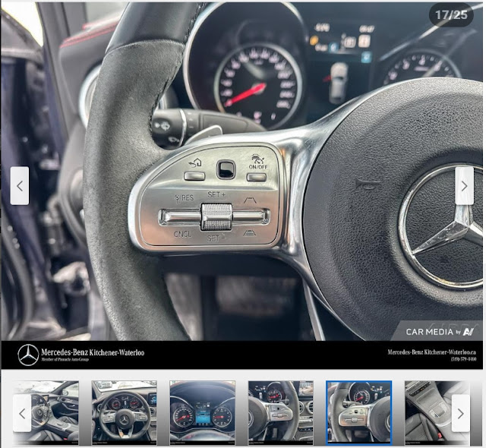The image size is (486, 448).
Task: Select highlighted thumbnail of left steering controls
Action: click(359, 413)
